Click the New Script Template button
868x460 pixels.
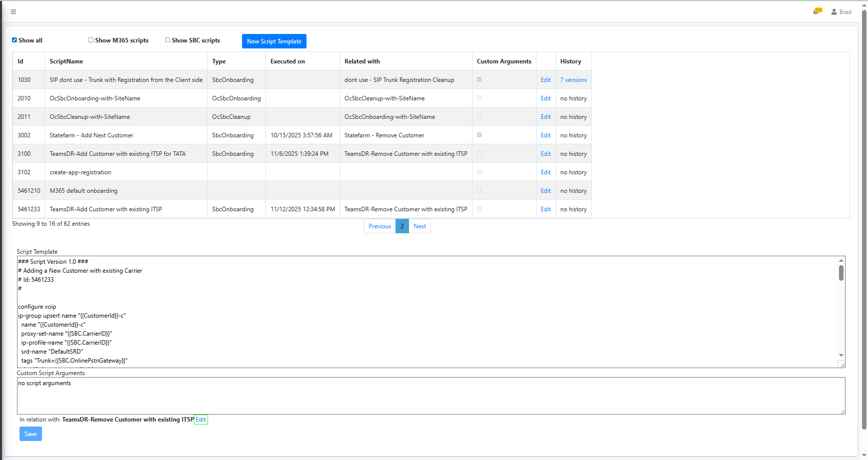pos(274,41)
